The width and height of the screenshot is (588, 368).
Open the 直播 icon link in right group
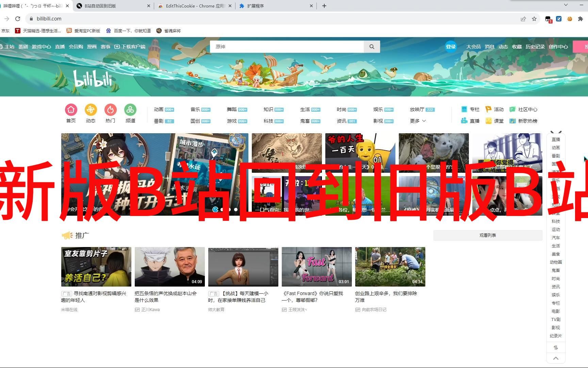click(470, 121)
